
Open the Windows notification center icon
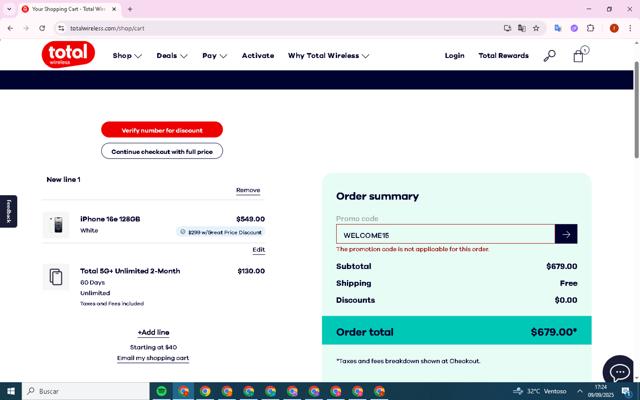626,391
